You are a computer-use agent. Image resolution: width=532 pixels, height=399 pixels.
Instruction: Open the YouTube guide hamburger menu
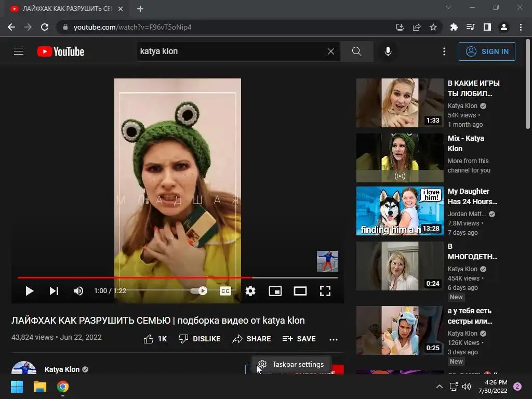click(x=19, y=51)
